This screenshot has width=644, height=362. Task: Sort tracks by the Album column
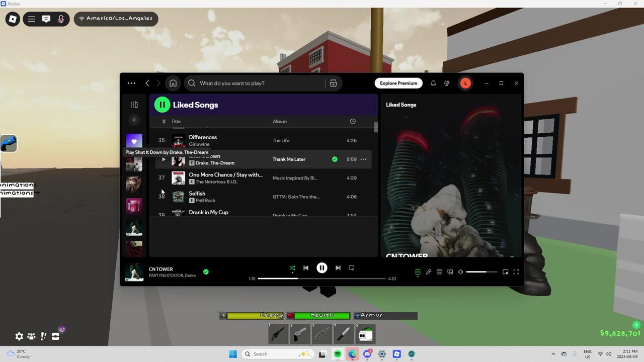pos(280,121)
